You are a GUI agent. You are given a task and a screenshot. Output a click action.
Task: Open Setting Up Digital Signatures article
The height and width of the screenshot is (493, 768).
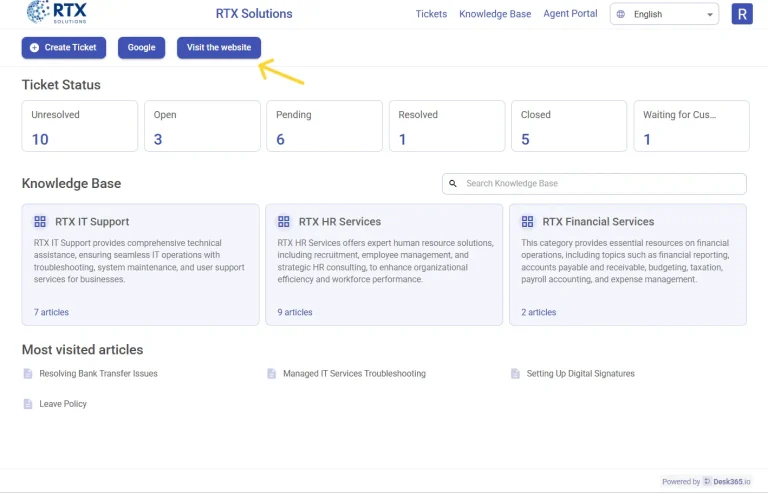(580, 374)
